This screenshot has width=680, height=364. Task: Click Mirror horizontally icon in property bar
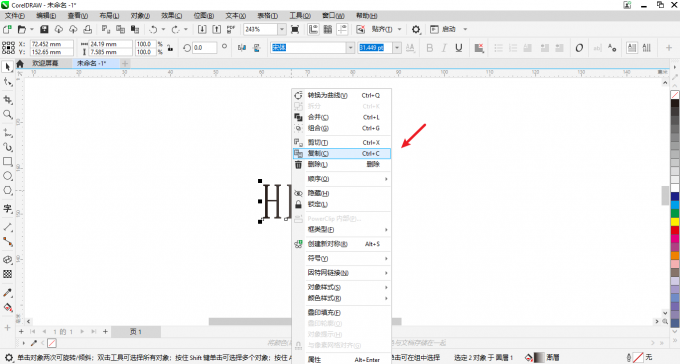point(242,48)
